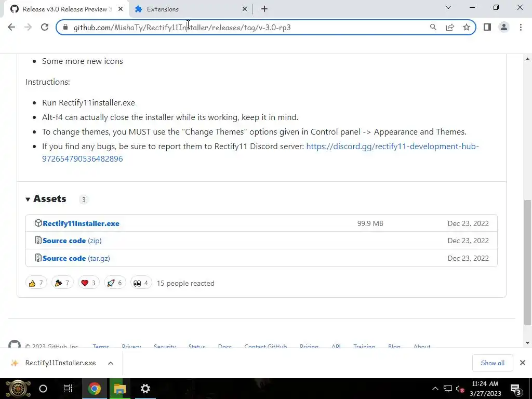Image resolution: width=532 pixels, height=399 pixels.
Task: Open a new browser tab
Action: tap(264, 9)
